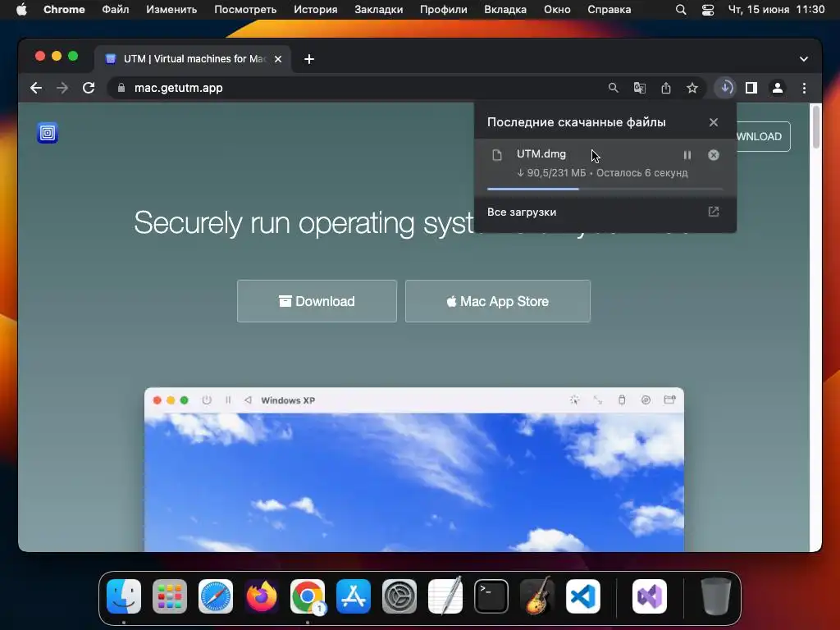Open Launchpad from the Dock
840x630 pixels.
point(169,596)
